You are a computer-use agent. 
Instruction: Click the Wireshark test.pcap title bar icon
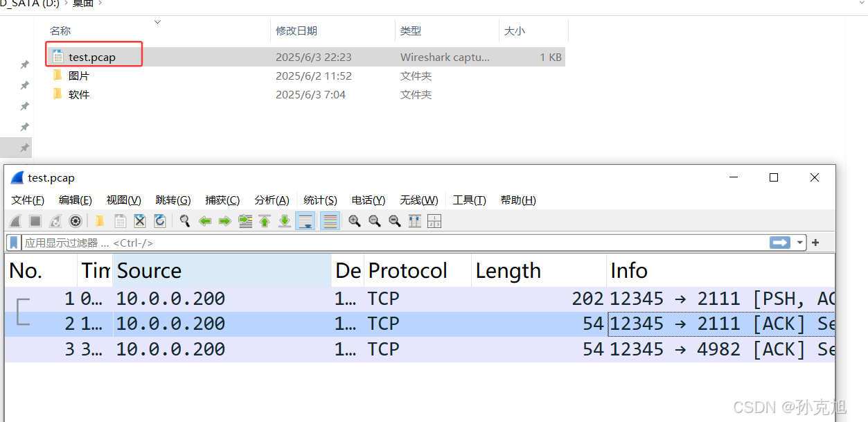tap(17, 178)
